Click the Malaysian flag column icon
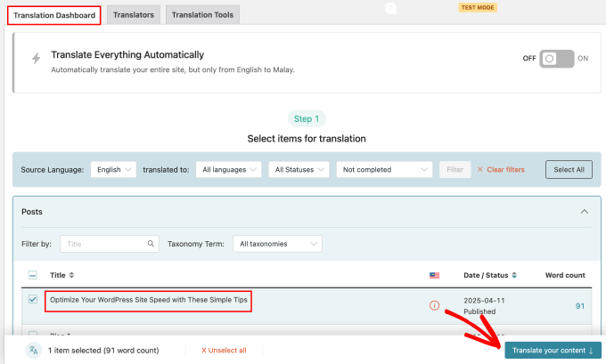 click(x=434, y=275)
